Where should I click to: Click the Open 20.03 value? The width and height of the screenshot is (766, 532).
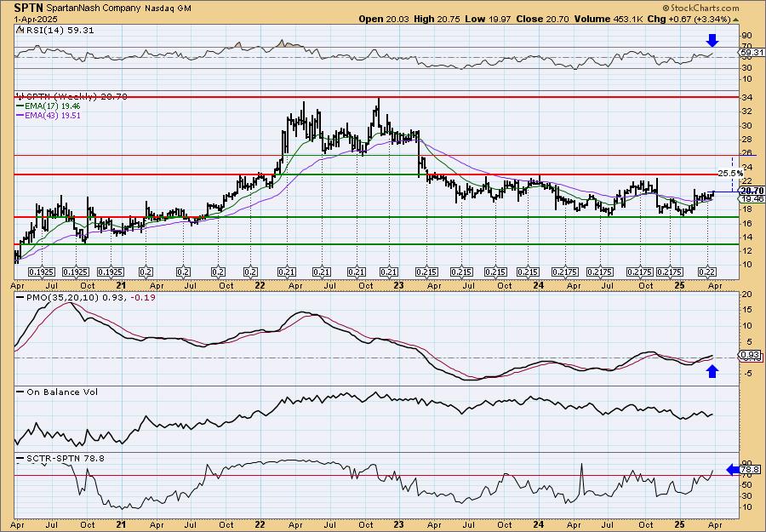coord(384,19)
